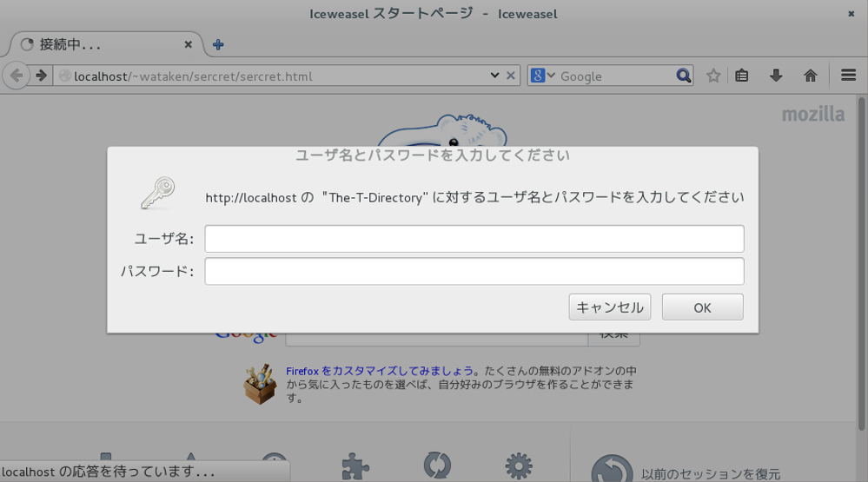Click the add-ons puzzle piece icon
This screenshot has height=482, width=868.
point(354,466)
